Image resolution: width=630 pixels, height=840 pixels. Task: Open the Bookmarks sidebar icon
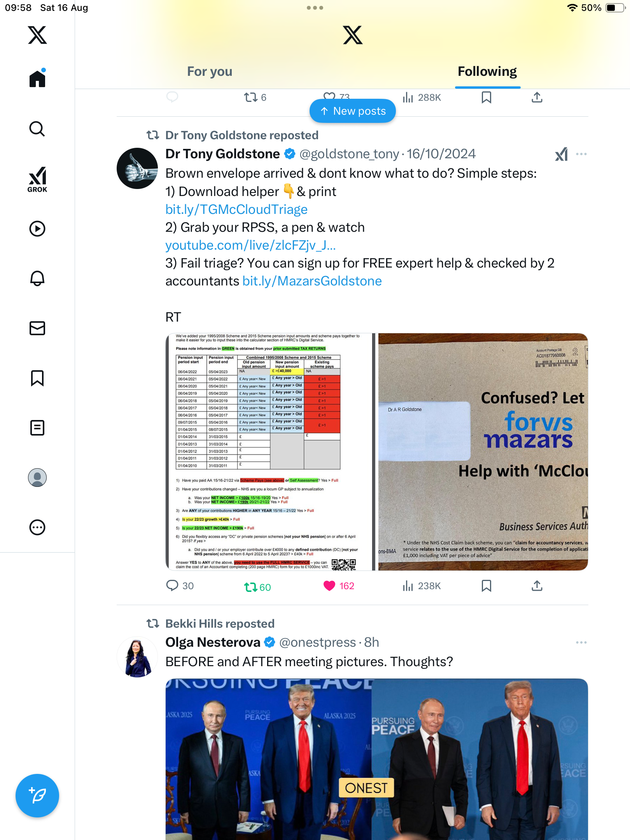tap(37, 378)
